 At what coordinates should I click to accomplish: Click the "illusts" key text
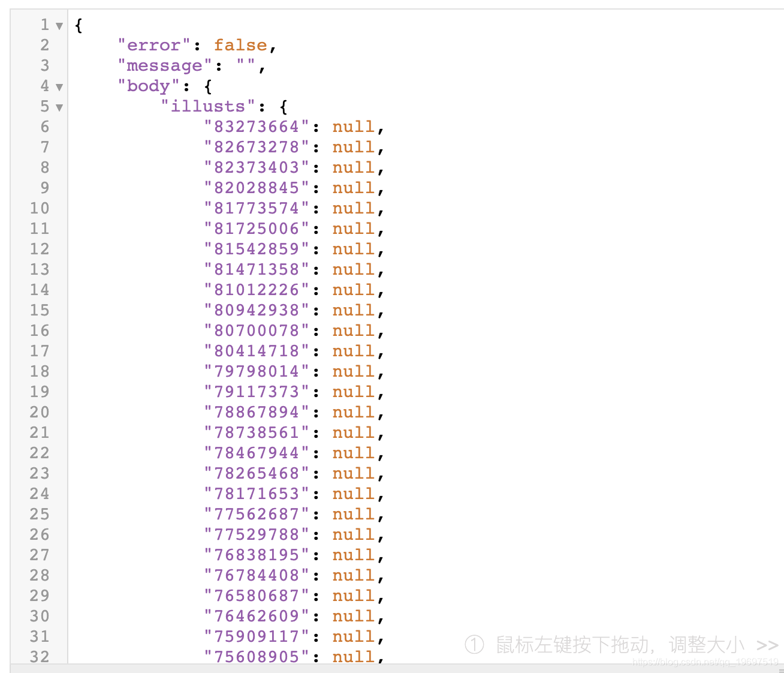point(208,106)
